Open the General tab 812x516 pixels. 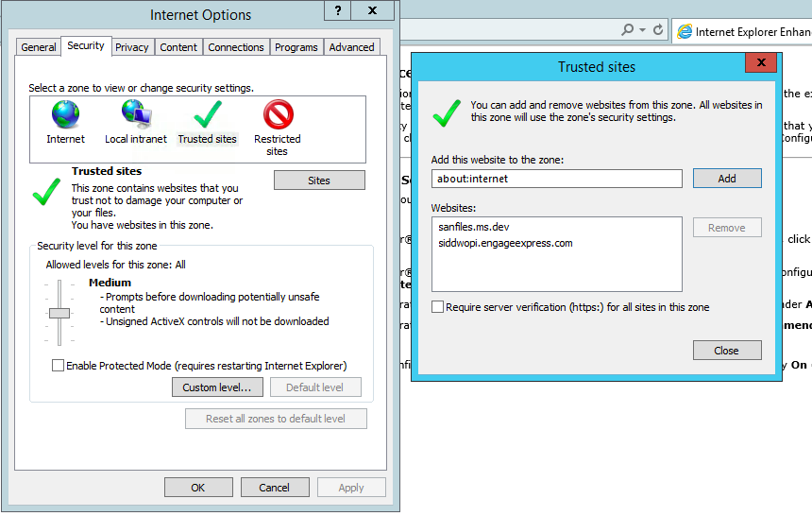pos(39,47)
